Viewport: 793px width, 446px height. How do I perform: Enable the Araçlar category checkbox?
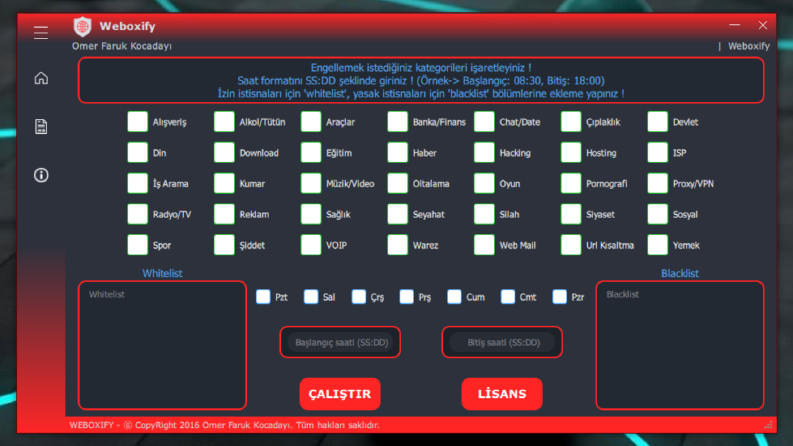click(x=311, y=122)
